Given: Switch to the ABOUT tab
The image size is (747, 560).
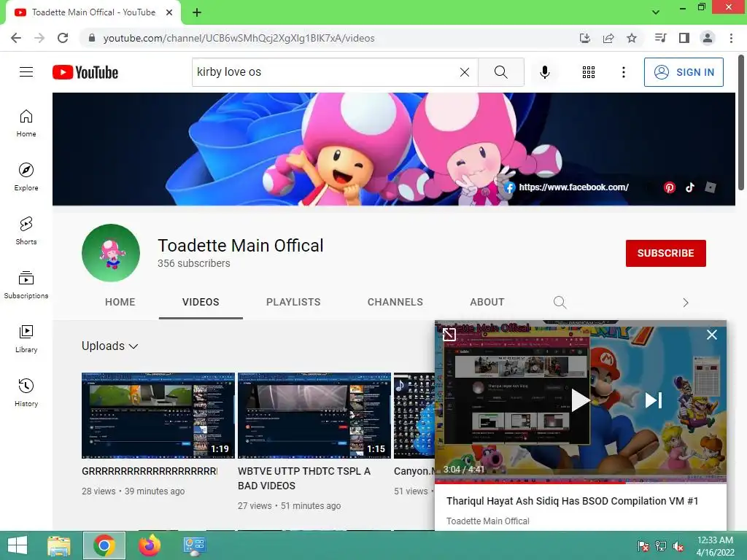Looking at the screenshot, I should (x=487, y=302).
